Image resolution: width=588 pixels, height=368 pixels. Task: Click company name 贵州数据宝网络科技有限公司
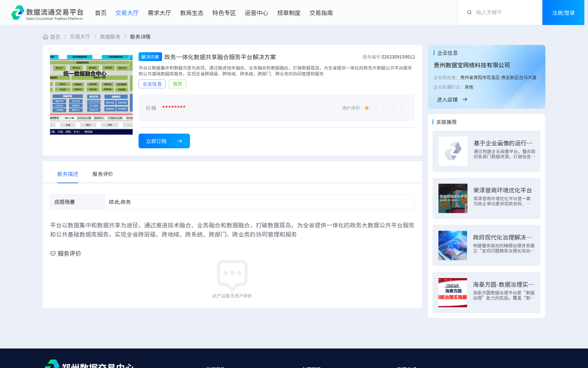(x=472, y=65)
